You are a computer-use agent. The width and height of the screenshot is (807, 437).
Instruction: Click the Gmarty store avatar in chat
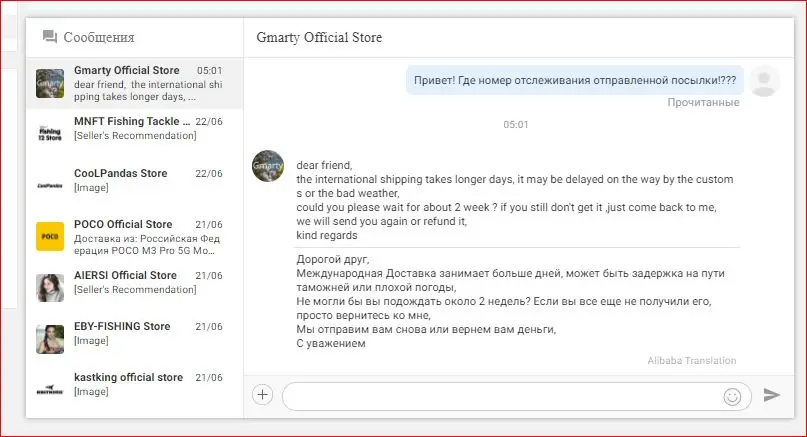(268, 166)
